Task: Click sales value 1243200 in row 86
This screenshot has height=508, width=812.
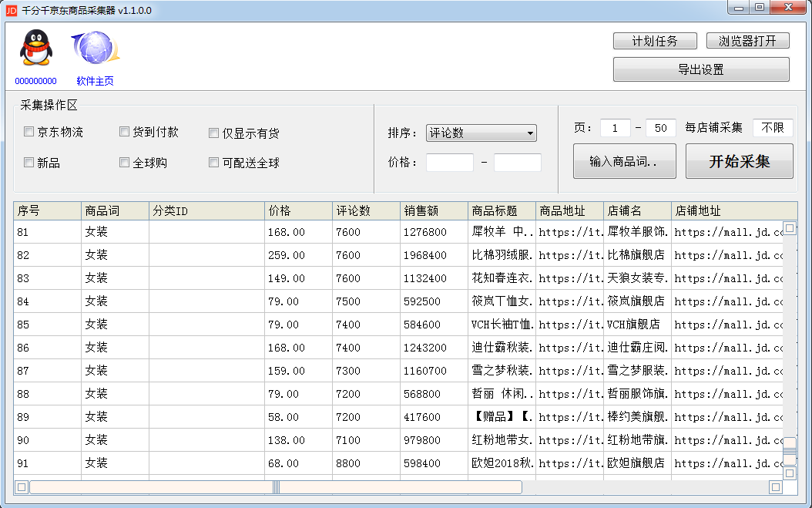Action: click(435, 348)
